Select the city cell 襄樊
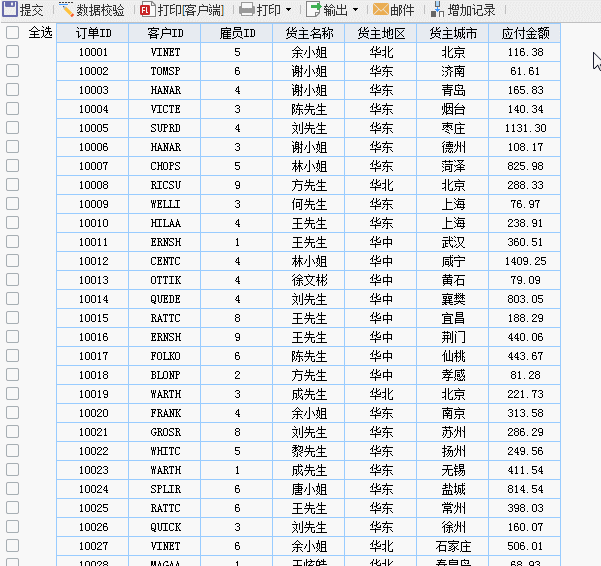Image resolution: width=601 pixels, height=566 pixels. tap(453, 299)
